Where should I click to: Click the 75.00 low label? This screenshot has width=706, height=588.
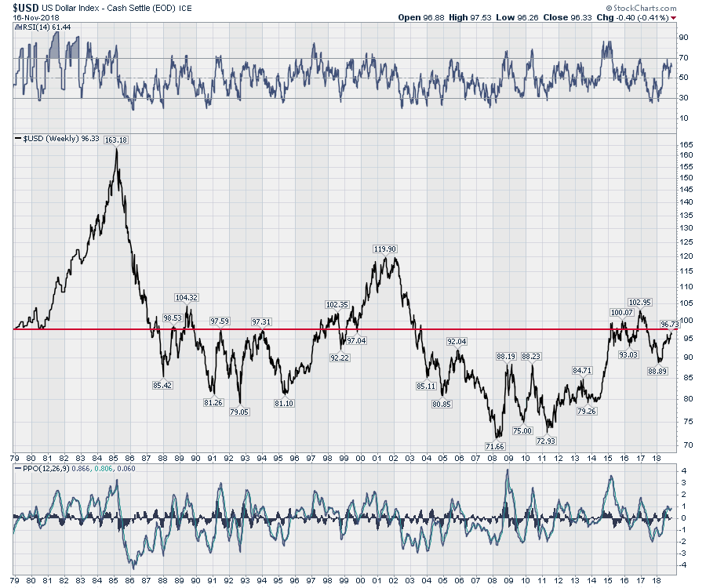pyautogui.click(x=522, y=430)
